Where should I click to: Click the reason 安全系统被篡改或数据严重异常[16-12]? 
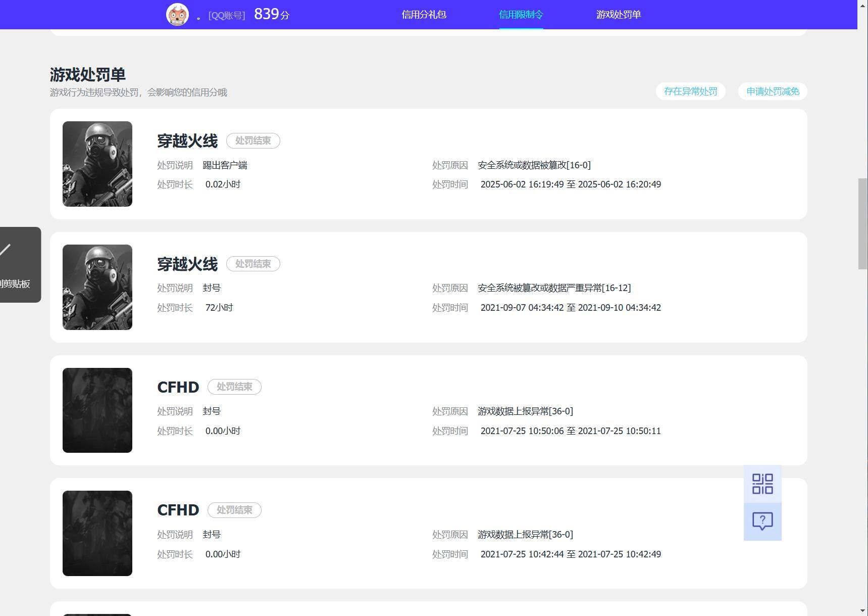tap(554, 288)
